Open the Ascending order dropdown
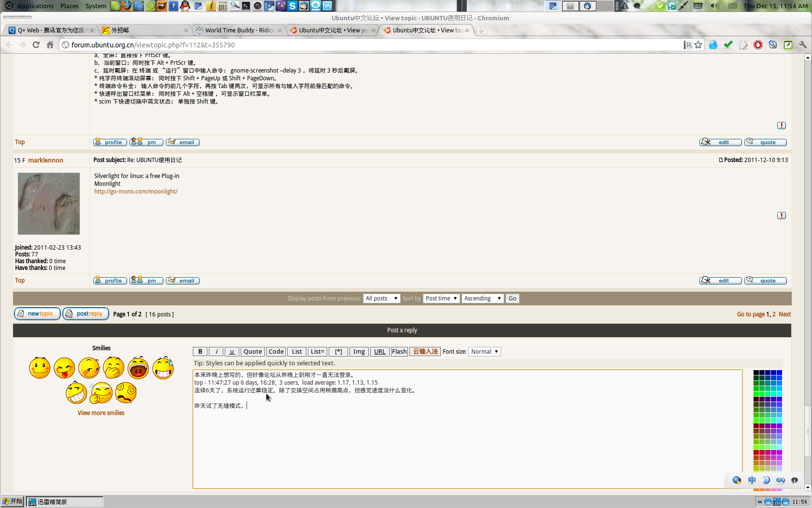Image resolution: width=812 pixels, height=508 pixels. 482,298
